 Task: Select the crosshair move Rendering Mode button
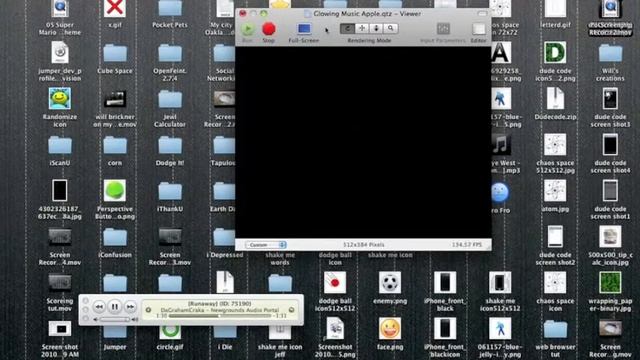362,28
